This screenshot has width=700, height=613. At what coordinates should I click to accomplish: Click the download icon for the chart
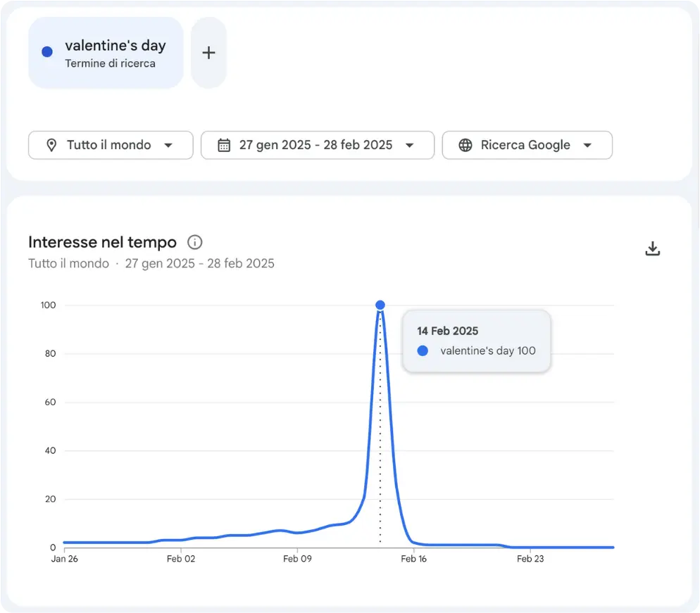point(653,248)
